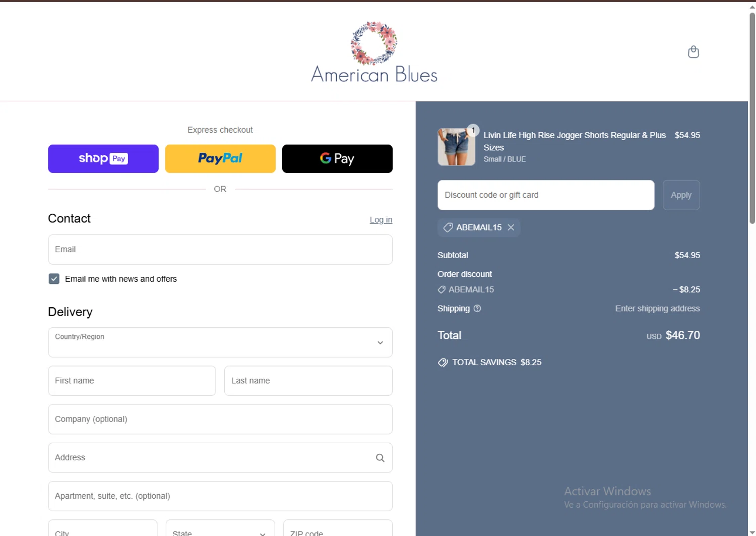Click the $46.70 total amount

[x=682, y=335]
